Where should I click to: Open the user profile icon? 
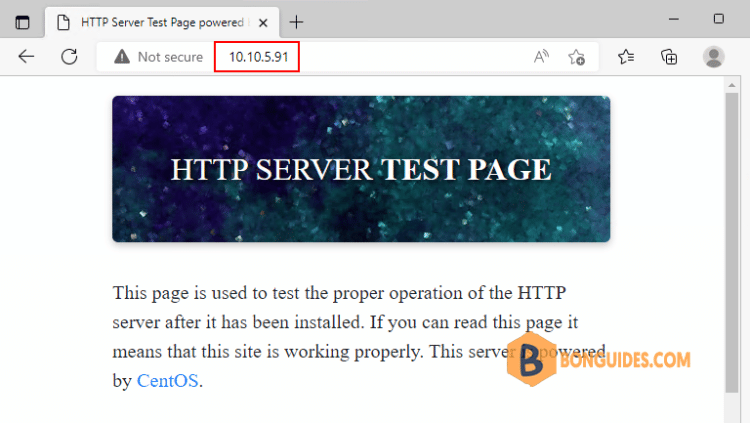[713, 57]
